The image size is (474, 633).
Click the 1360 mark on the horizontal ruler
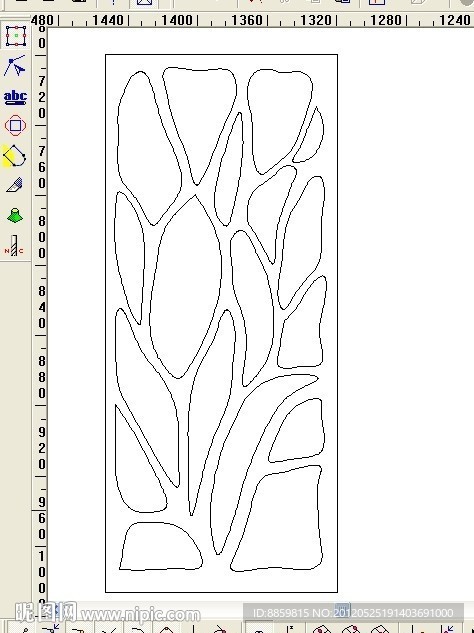click(x=246, y=20)
